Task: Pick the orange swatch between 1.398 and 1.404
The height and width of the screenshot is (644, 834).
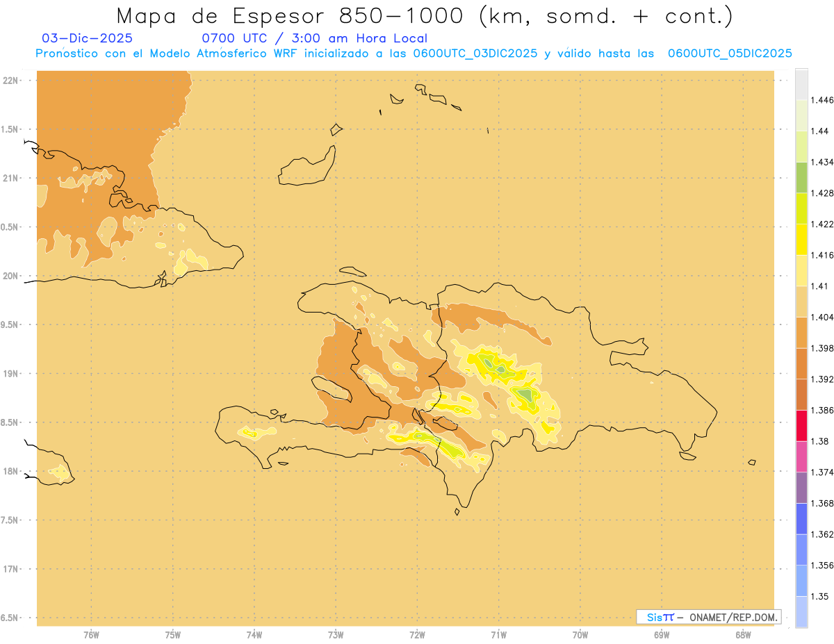Action: pos(801,333)
